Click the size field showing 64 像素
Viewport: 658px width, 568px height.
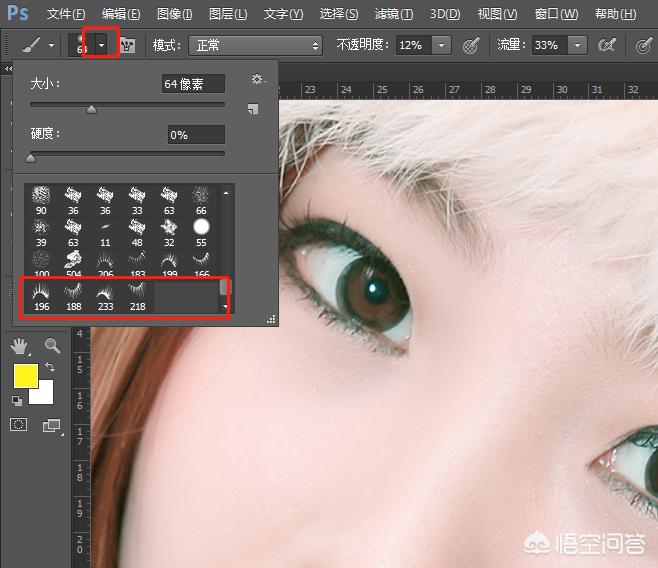tap(193, 85)
